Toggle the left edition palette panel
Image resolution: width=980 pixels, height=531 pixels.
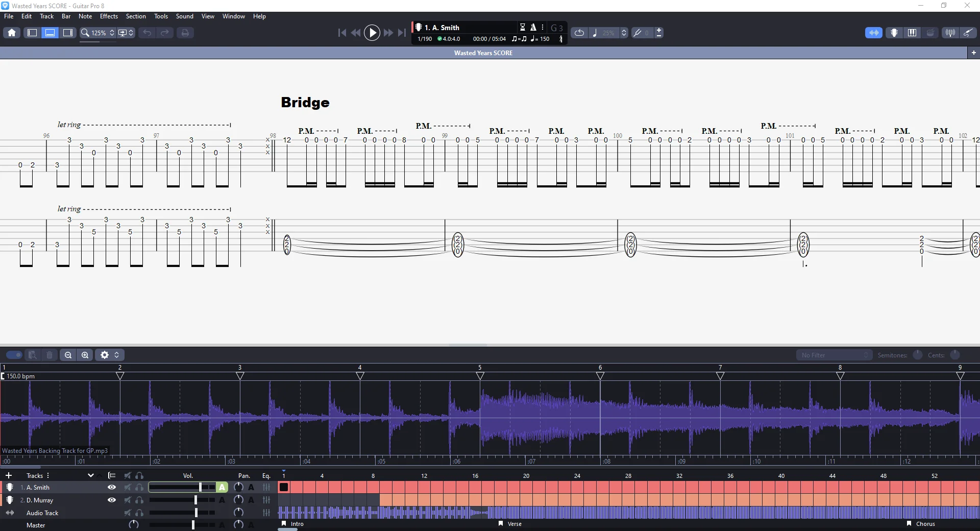(32, 33)
